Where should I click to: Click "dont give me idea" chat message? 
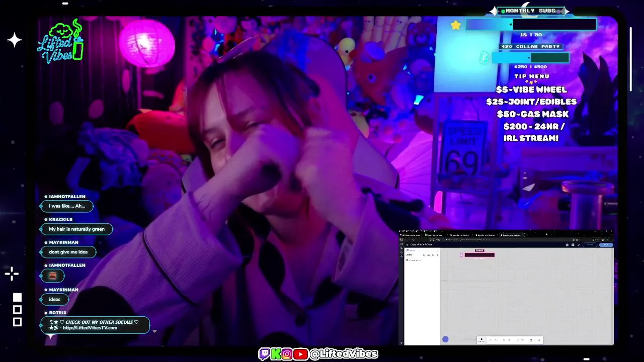68,252
